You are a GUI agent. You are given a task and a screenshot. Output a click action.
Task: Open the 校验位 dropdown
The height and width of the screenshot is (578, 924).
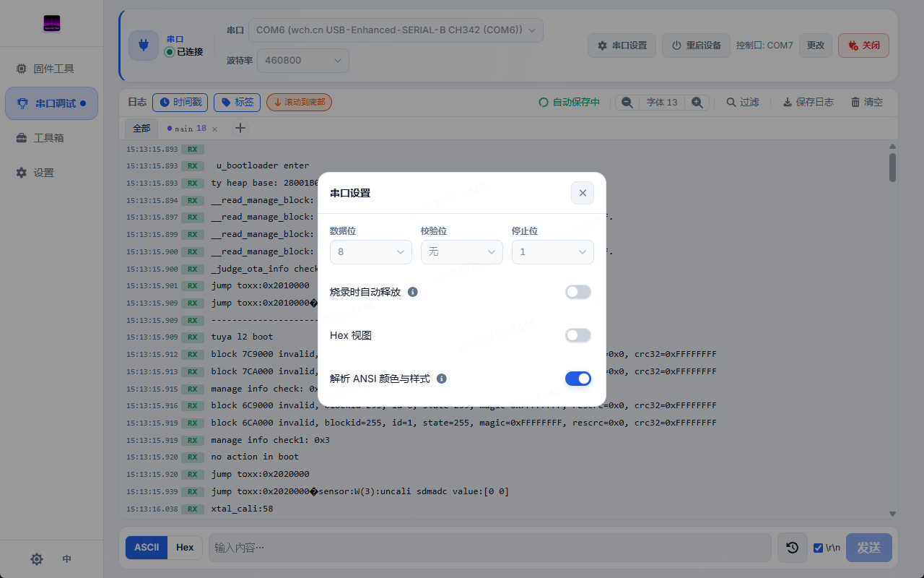point(462,252)
